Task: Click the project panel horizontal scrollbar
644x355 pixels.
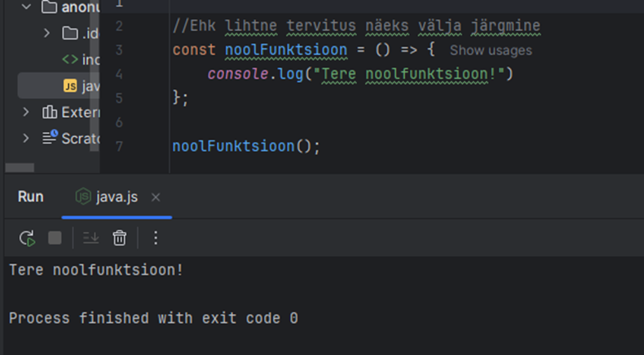Action: pos(20,168)
